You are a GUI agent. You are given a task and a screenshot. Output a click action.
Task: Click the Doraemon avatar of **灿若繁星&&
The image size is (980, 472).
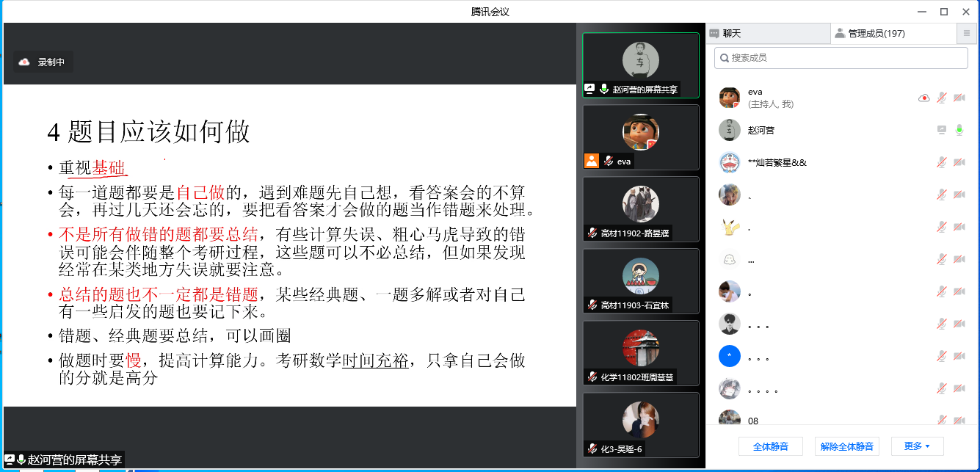[x=729, y=162]
